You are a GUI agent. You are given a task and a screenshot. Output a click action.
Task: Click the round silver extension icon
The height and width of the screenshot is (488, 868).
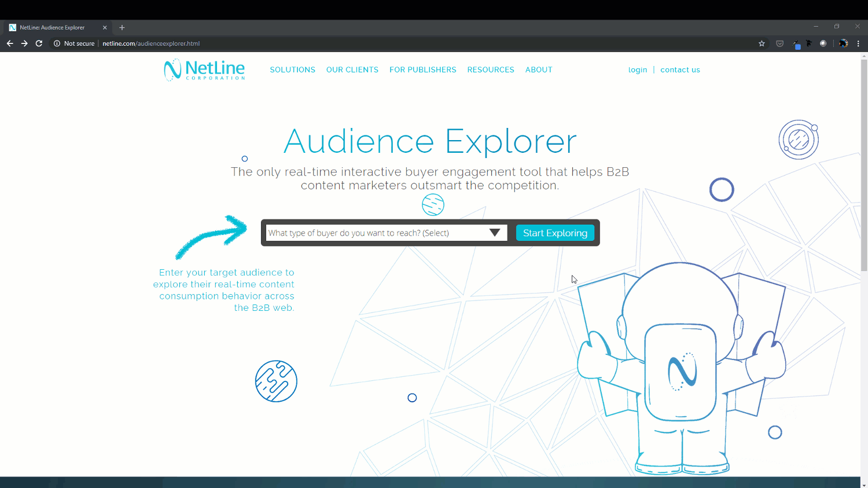pos(823,43)
